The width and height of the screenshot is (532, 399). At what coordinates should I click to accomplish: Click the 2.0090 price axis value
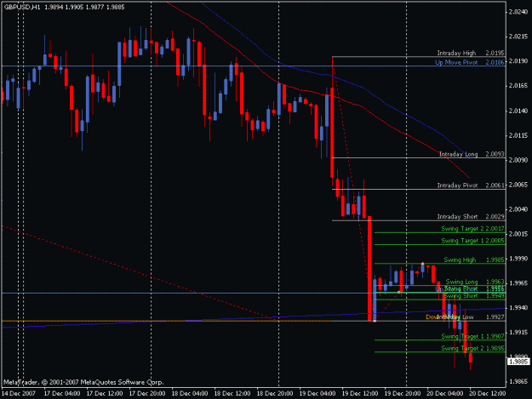(x=518, y=160)
